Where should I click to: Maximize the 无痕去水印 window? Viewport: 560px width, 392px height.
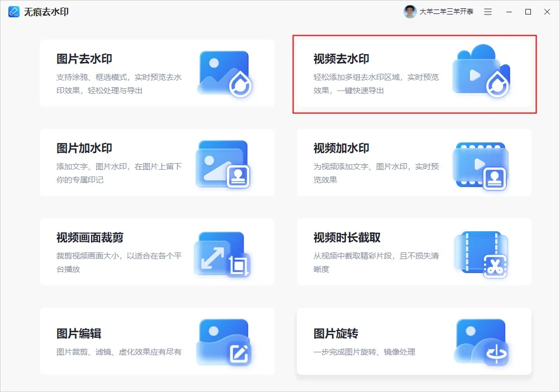click(x=528, y=12)
